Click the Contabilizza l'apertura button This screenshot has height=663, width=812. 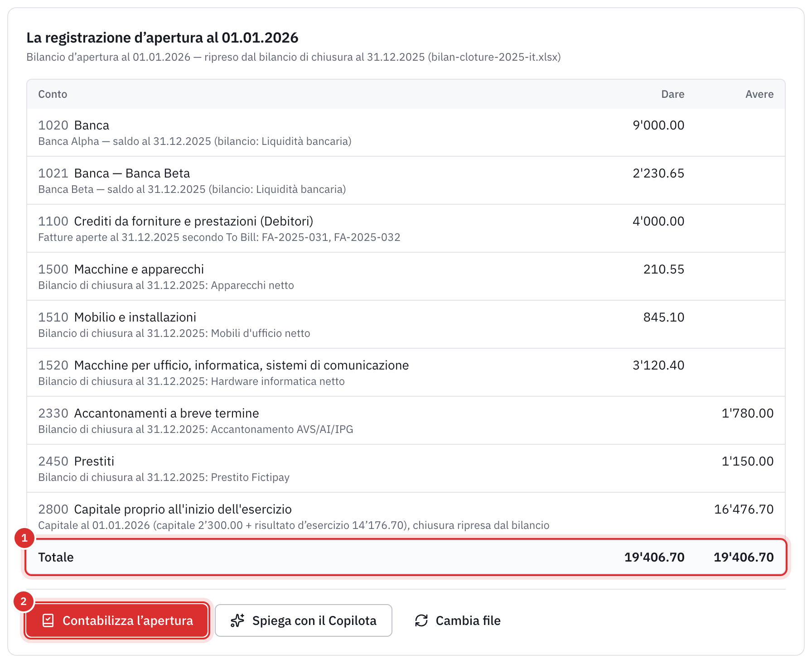[117, 620]
